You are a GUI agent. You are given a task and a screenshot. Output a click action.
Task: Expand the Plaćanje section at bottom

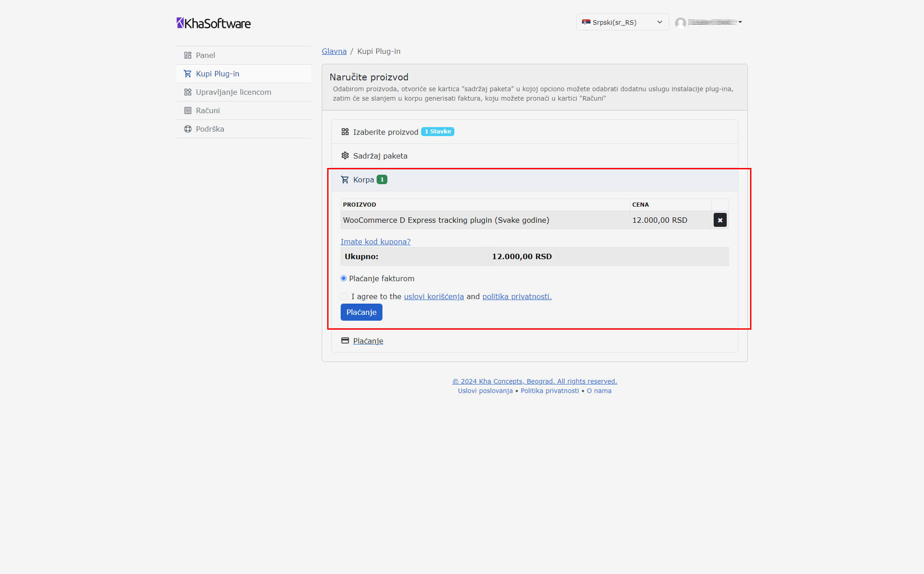[535, 340]
